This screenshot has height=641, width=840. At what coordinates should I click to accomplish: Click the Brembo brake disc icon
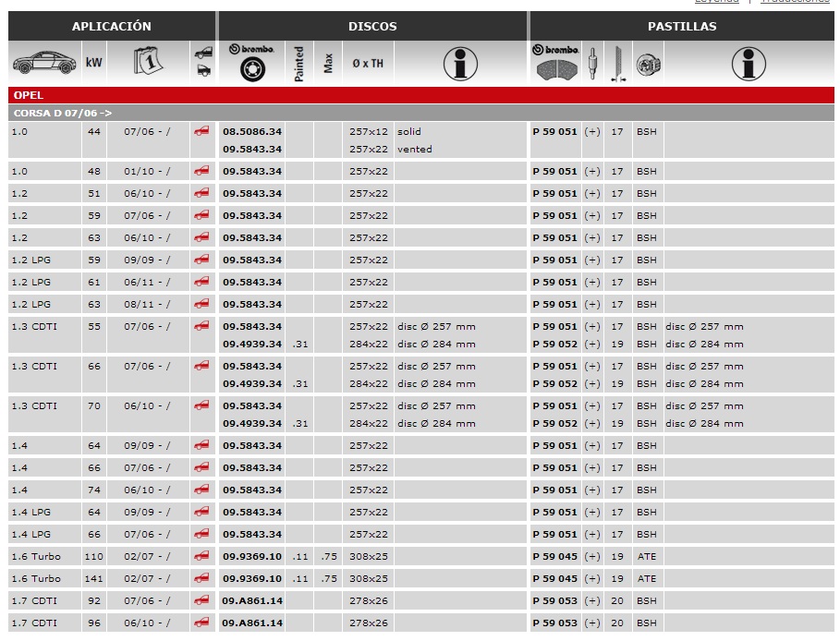[250, 63]
